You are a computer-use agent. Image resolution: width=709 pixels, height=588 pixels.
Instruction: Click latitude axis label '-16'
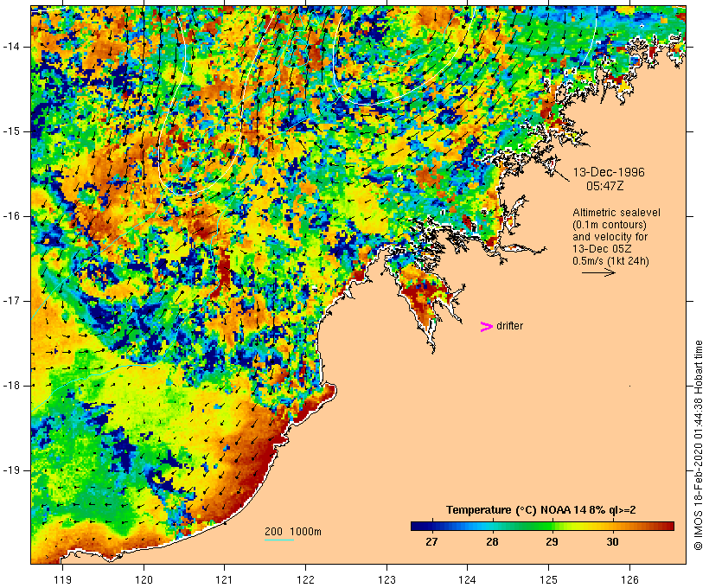[x=11, y=216]
